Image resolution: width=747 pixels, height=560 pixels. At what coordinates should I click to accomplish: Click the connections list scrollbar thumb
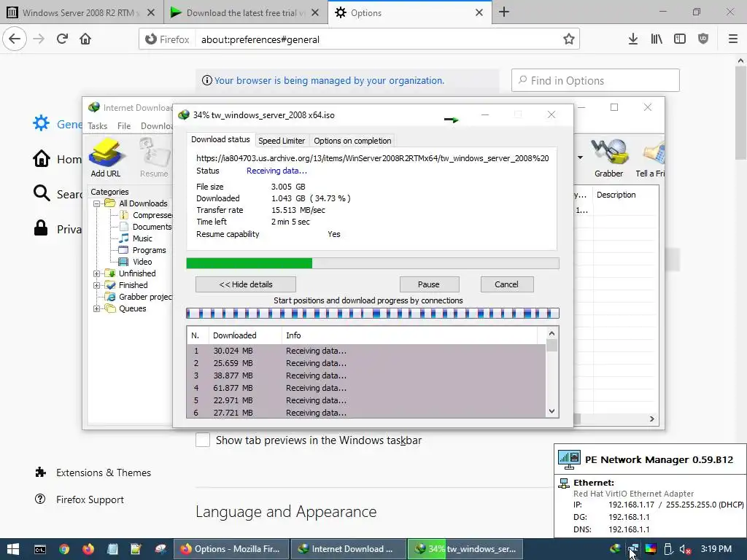pos(551,345)
